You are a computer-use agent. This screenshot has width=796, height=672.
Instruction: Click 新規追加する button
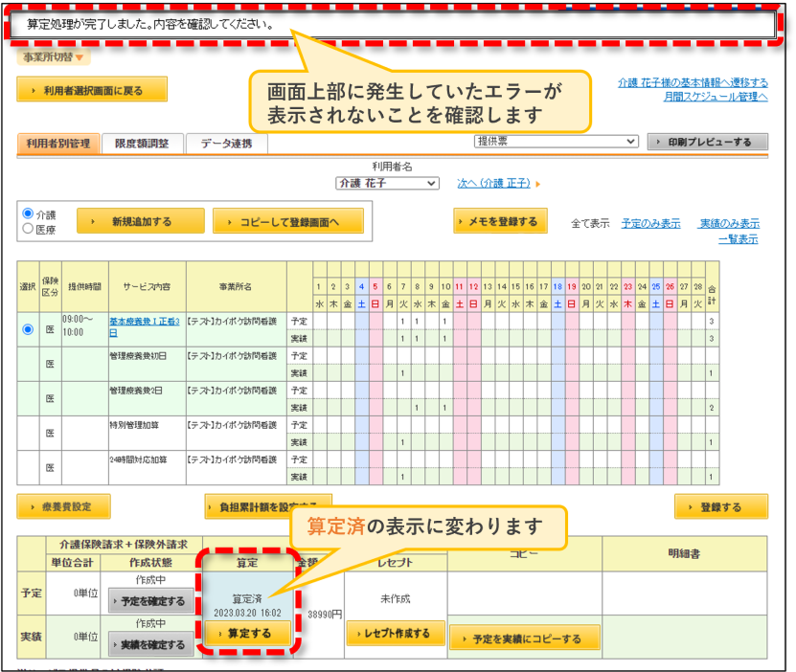point(141,221)
